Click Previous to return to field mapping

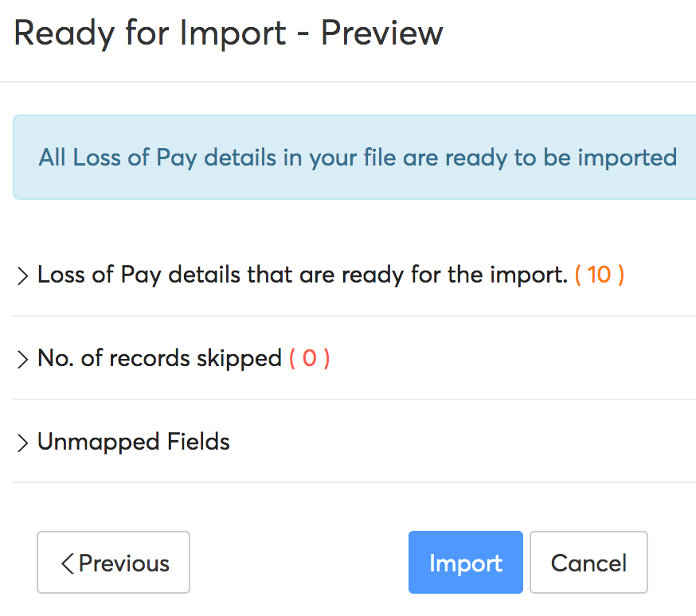pyautogui.click(x=113, y=563)
